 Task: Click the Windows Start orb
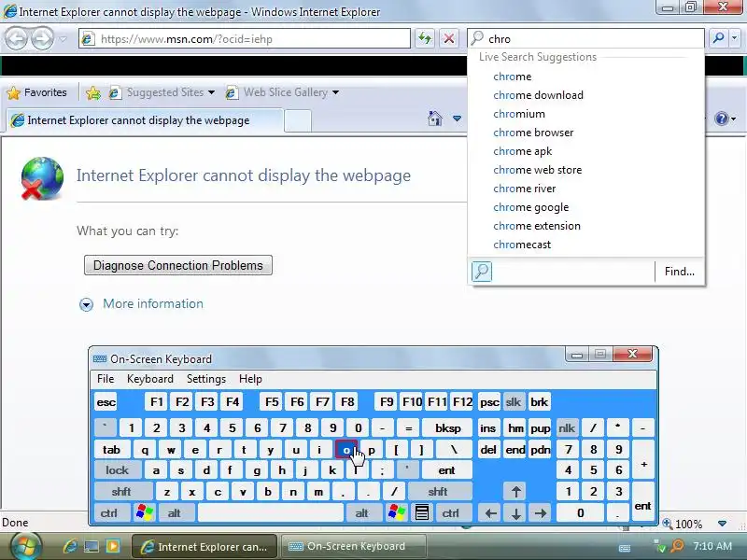pyautogui.click(x=24, y=546)
